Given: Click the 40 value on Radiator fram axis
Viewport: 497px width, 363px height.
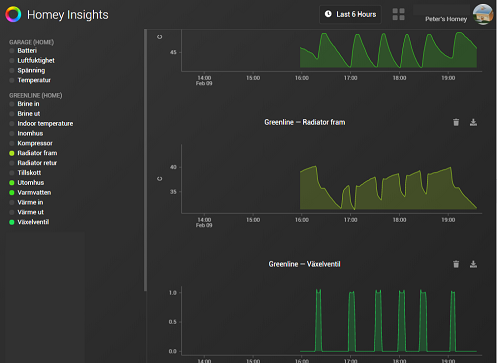Looking at the screenshot, I should coord(173,167).
